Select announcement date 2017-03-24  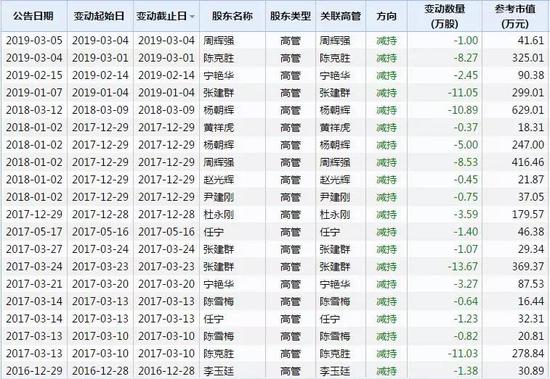pos(34,267)
